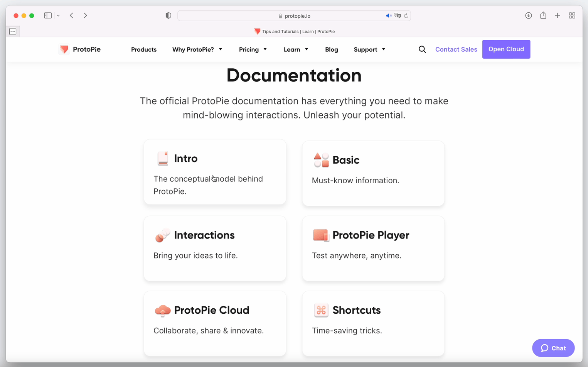Image resolution: width=588 pixels, height=367 pixels.
Task: Open the site search magnifier
Action: (x=422, y=49)
